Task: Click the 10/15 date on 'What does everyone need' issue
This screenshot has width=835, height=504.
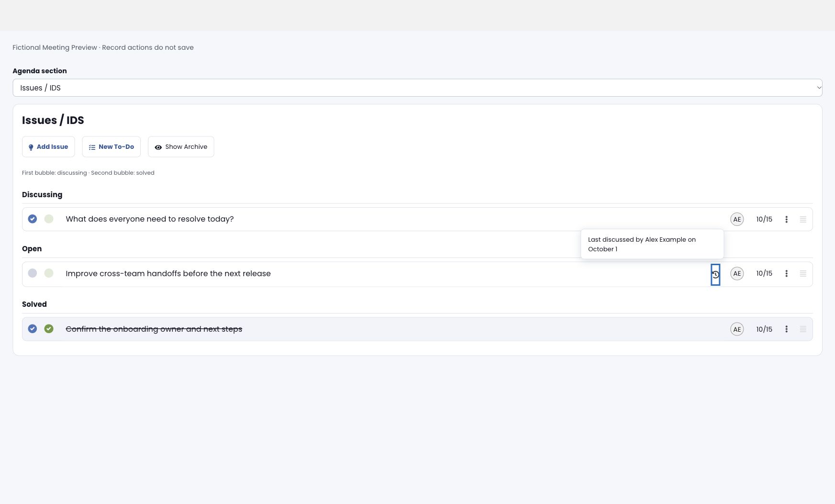Action: click(x=764, y=219)
